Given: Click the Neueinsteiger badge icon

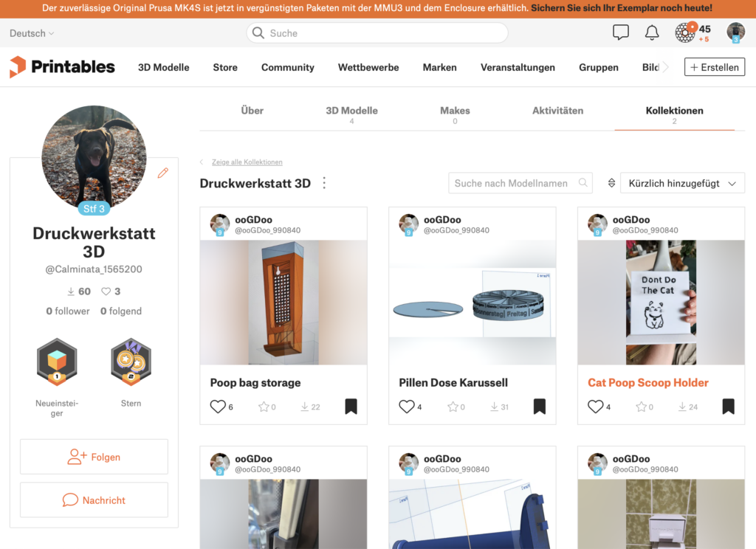Looking at the screenshot, I should pyautogui.click(x=57, y=362).
